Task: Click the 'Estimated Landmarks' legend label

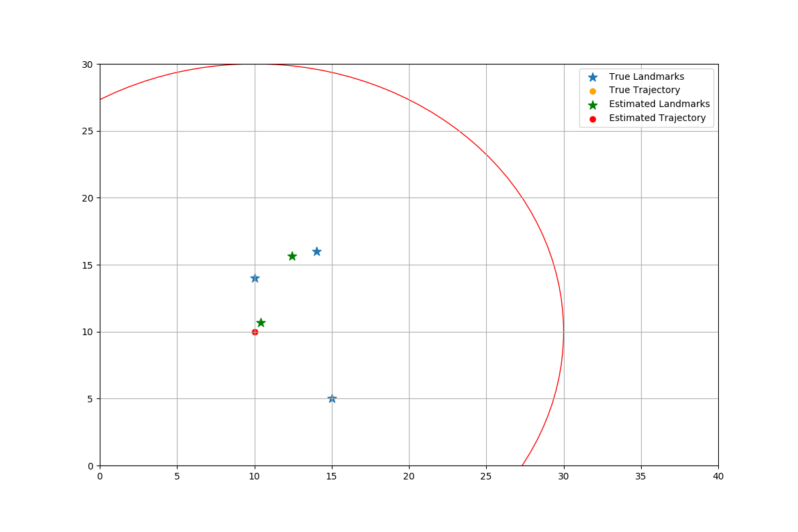Action: pos(659,104)
